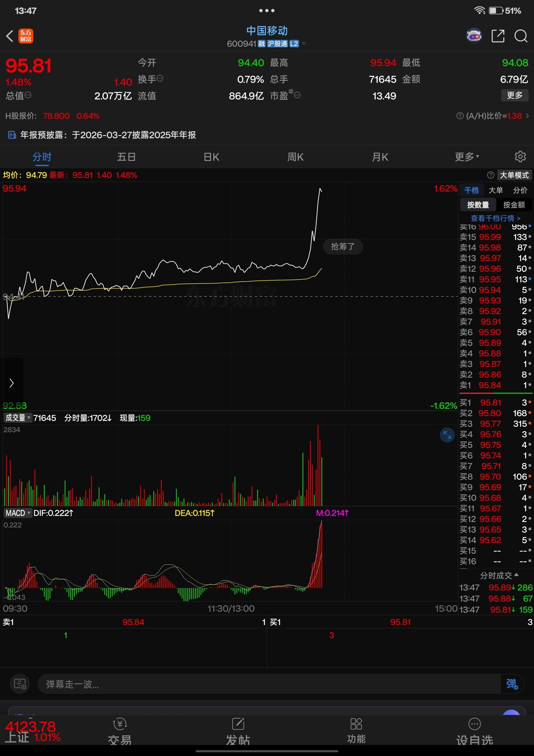
Task: Select 按数量 display mode
Action: (x=478, y=205)
